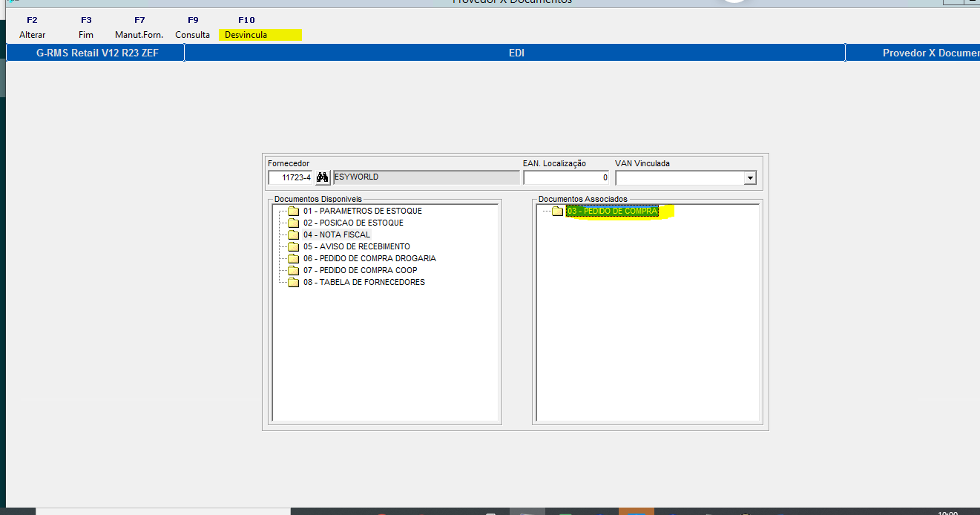Select 07 - PEDIDO DE COMPRA COOP text
Screen dimensions: 980x515
coord(360,270)
